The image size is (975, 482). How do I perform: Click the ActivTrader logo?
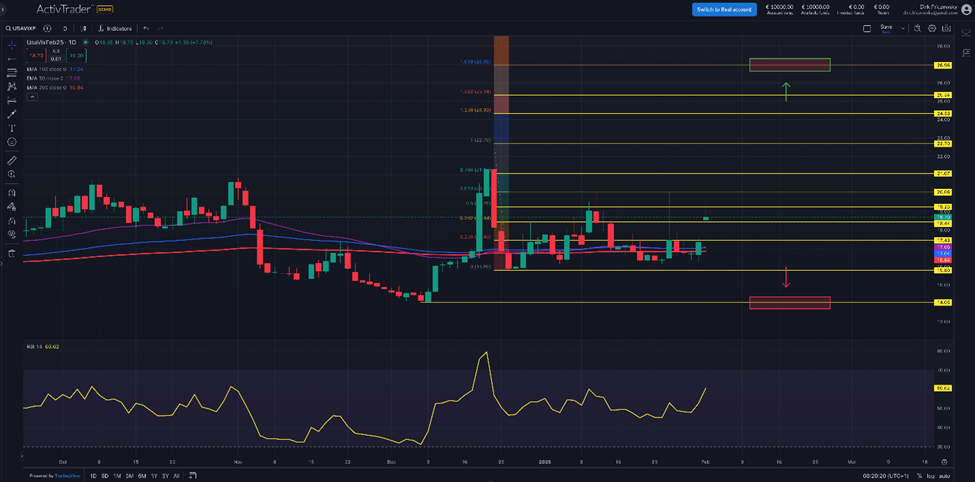tap(65, 9)
